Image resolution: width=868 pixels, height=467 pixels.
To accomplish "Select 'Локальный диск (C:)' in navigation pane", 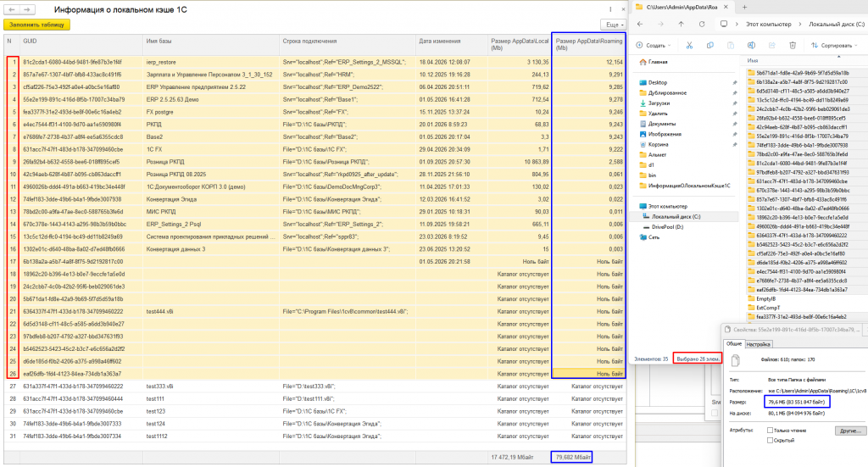I will tap(676, 217).
